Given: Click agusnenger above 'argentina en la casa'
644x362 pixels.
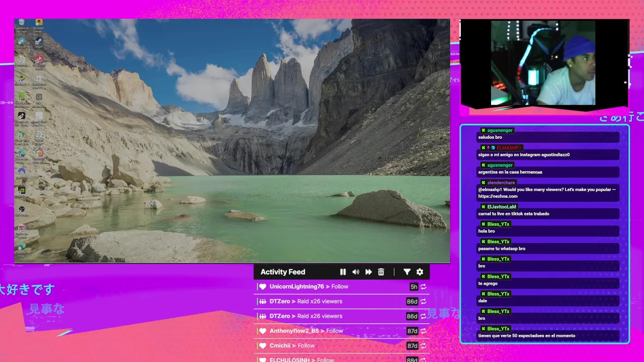Looking at the screenshot, I should 500,165.
